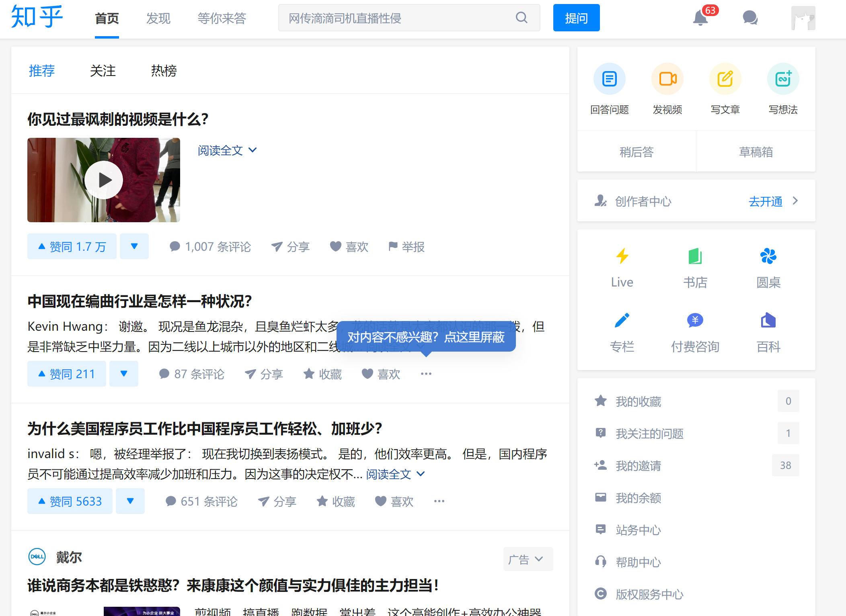Viewport: 846px width, 616px height.
Task: Open the 付费咨询 icon
Action: click(x=695, y=320)
